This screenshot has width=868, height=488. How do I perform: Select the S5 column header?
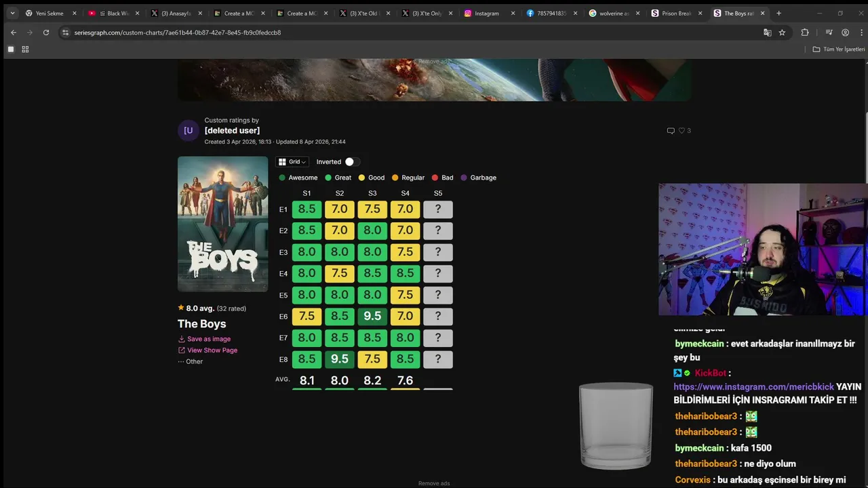(438, 193)
